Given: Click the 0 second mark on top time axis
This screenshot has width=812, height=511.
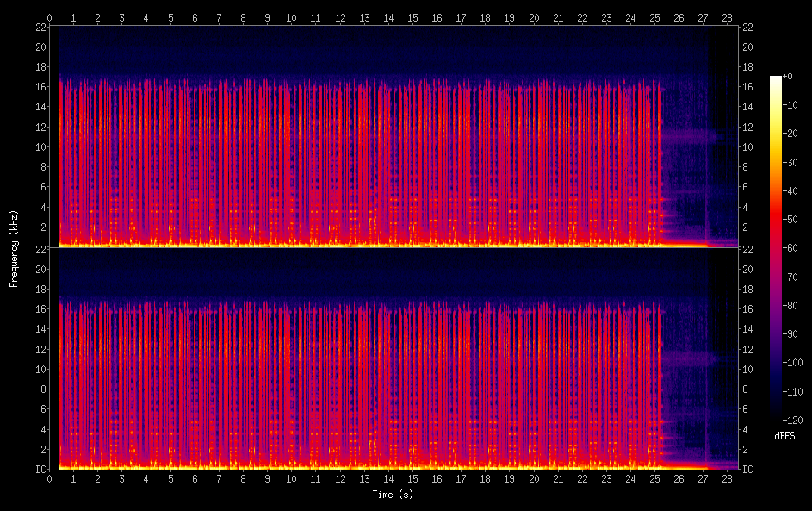Looking at the screenshot, I should pos(50,17).
